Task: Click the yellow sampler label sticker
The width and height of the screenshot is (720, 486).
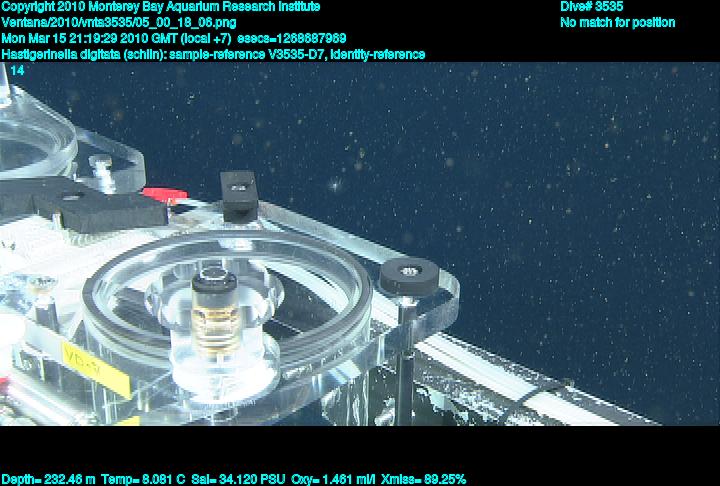Action: click(x=96, y=368)
